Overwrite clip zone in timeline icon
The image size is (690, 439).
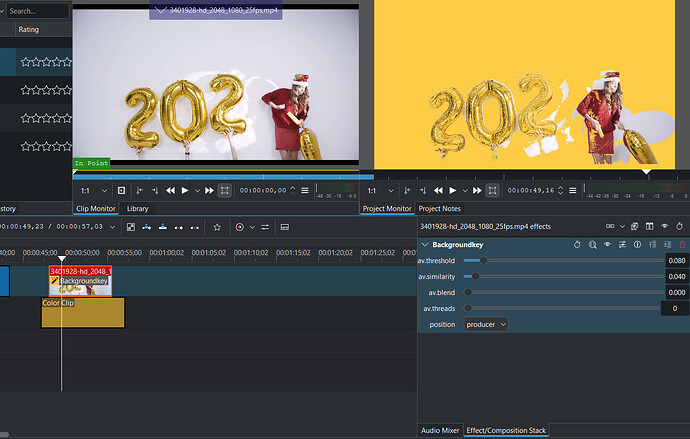163,227
